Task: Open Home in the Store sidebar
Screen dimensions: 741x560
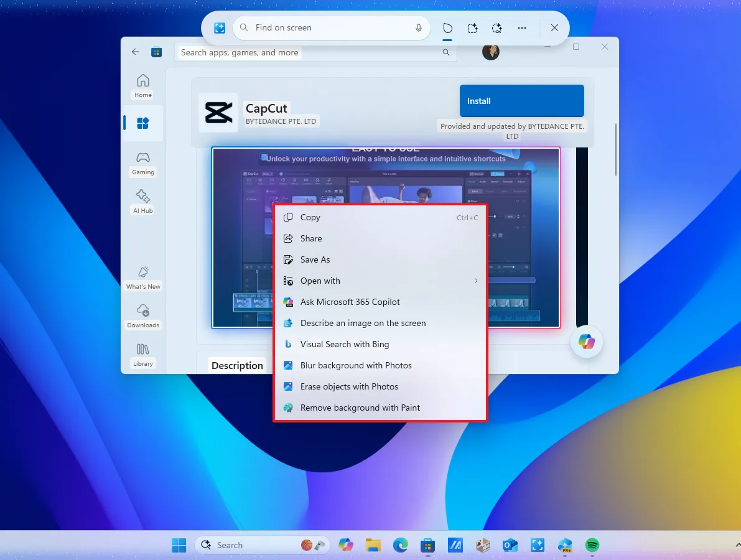Action: (x=142, y=85)
